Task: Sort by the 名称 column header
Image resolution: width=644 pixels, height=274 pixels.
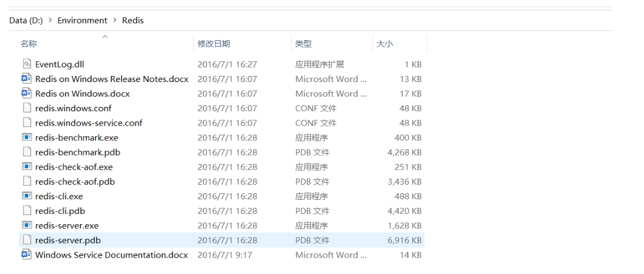Action: (x=29, y=44)
